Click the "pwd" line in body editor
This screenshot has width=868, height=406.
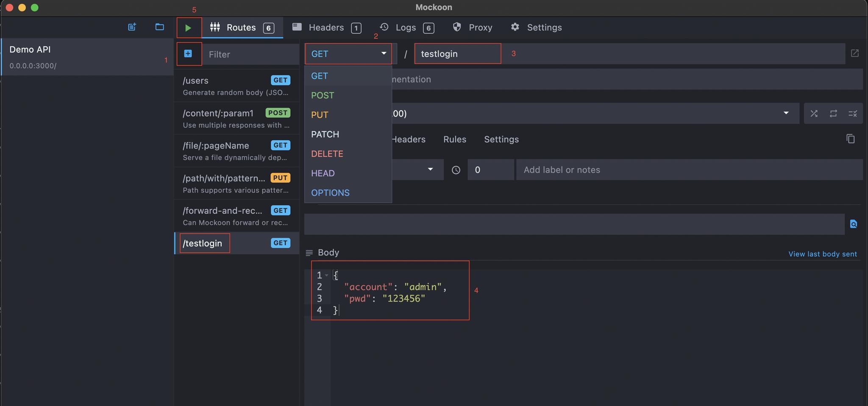(384, 298)
